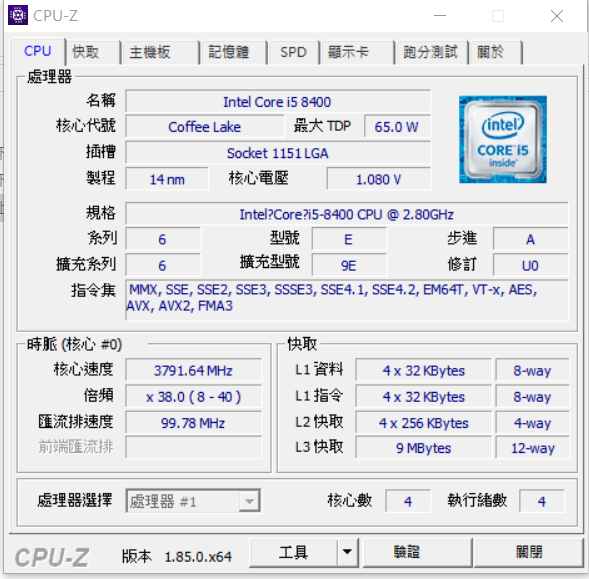Click the L1 指令 size value 4 x 32 KBytes
Screen dimensions: 589x579
(424, 397)
